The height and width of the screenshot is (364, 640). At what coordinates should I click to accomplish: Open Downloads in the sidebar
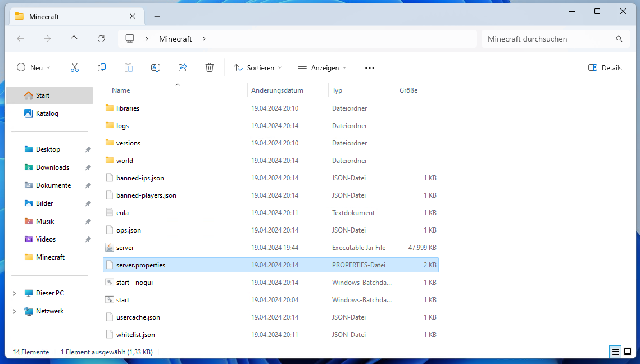(52, 167)
